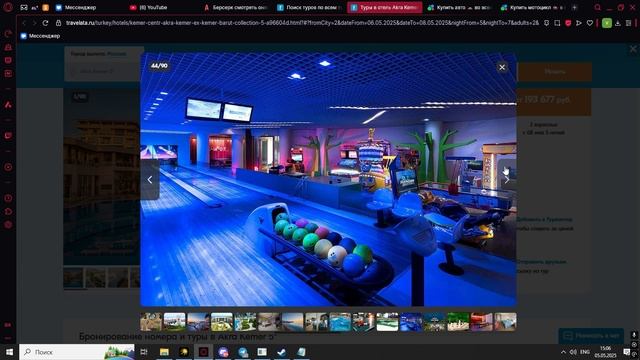
Task: Open the blue swimming pool thumbnail in the strip
Action: [x=340, y=322]
